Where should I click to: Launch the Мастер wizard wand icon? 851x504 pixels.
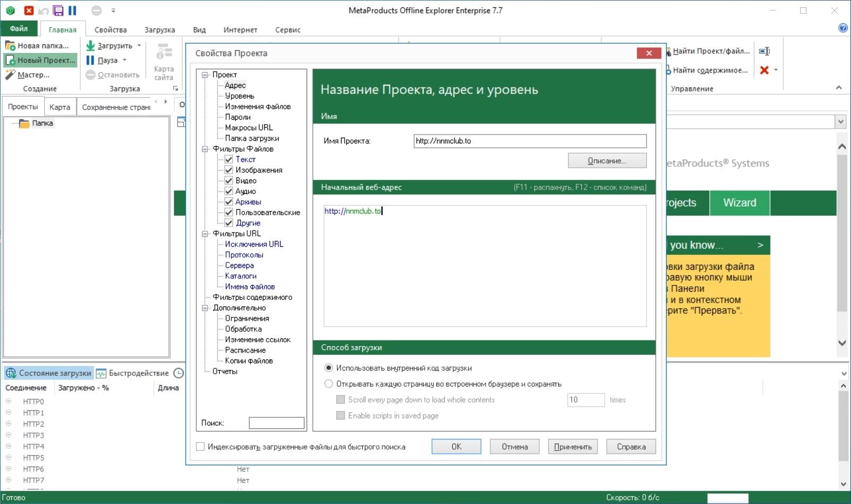[x=10, y=75]
